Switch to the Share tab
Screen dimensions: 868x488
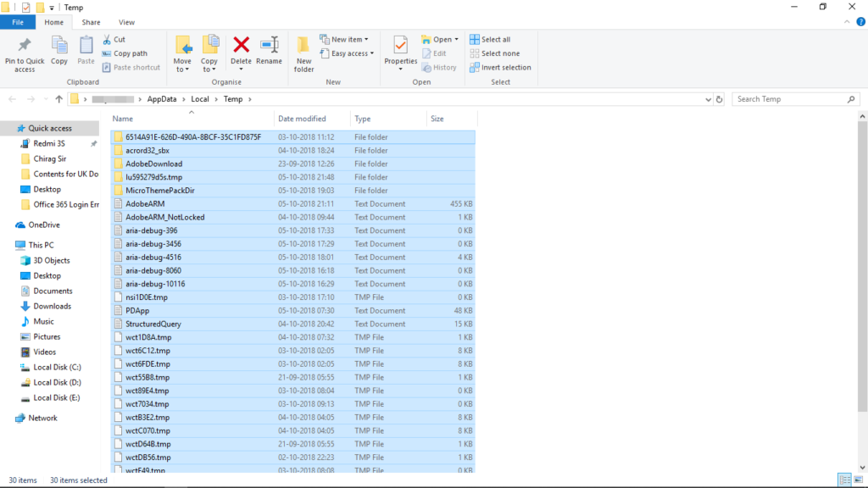pyautogui.click(x=91, y=22)
